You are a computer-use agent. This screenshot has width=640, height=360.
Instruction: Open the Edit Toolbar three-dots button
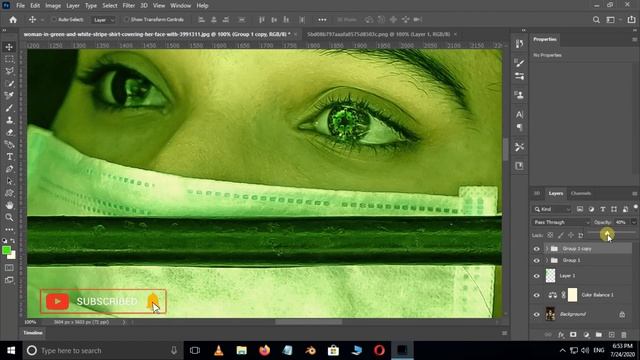(9, 229)
